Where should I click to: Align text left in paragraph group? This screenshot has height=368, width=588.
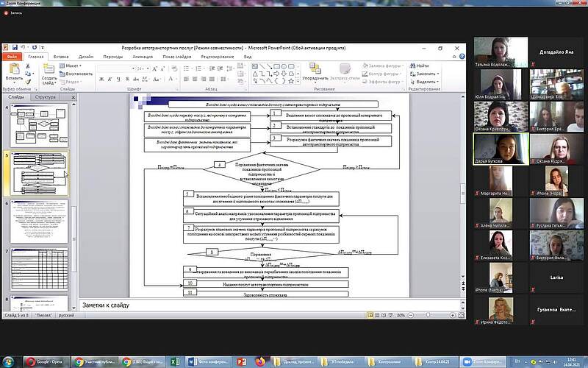tap(187, 79)
